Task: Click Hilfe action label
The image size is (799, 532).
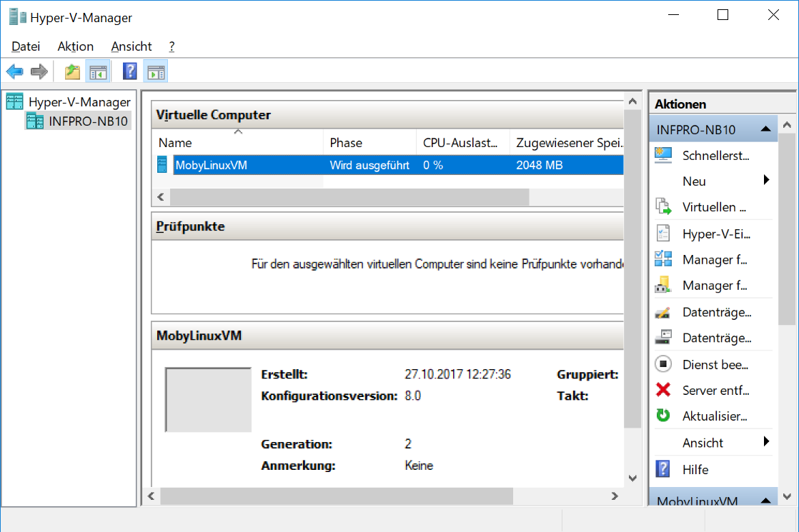Action: coord(695,469)
